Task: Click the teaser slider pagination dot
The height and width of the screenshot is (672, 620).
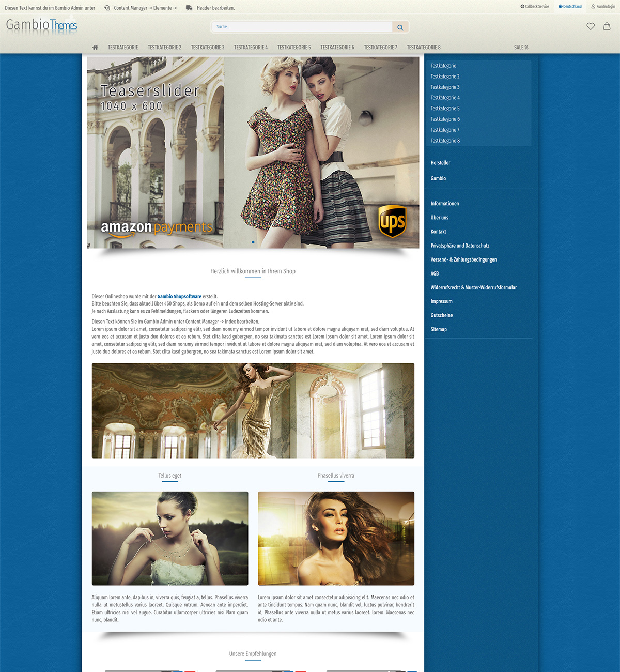Action: click(x=253, y=242)
